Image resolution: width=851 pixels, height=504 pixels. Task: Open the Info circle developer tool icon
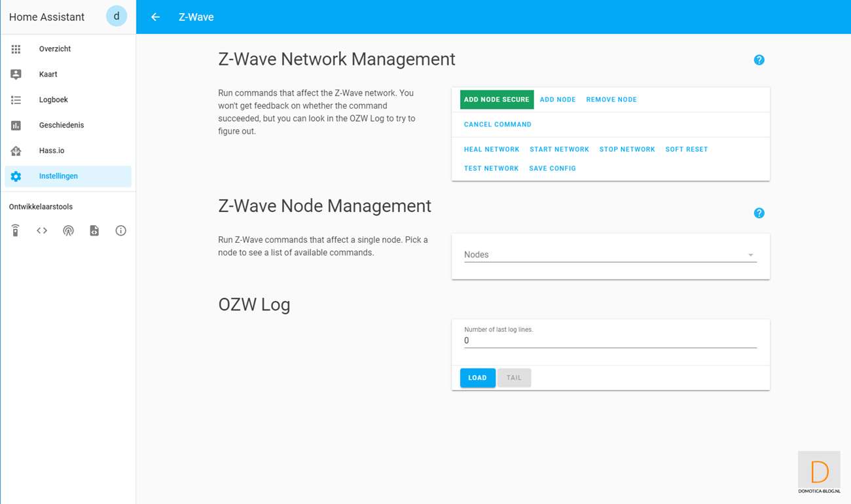120,230
